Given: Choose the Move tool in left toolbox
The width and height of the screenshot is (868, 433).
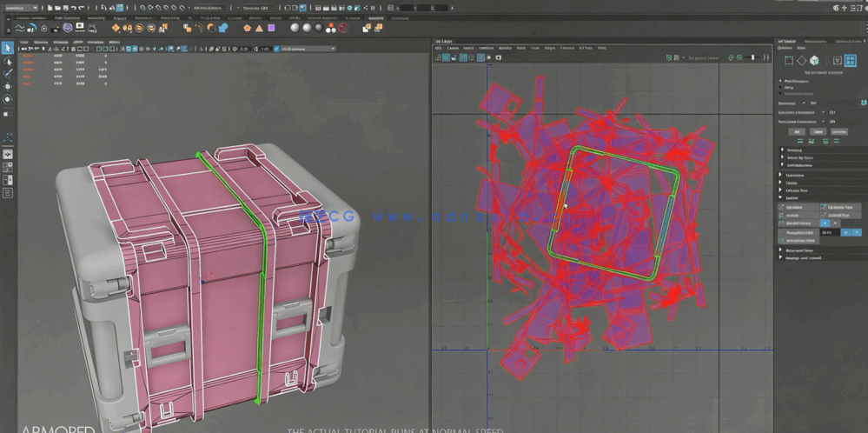Looking at the screenshot, I should coord(8,87).
